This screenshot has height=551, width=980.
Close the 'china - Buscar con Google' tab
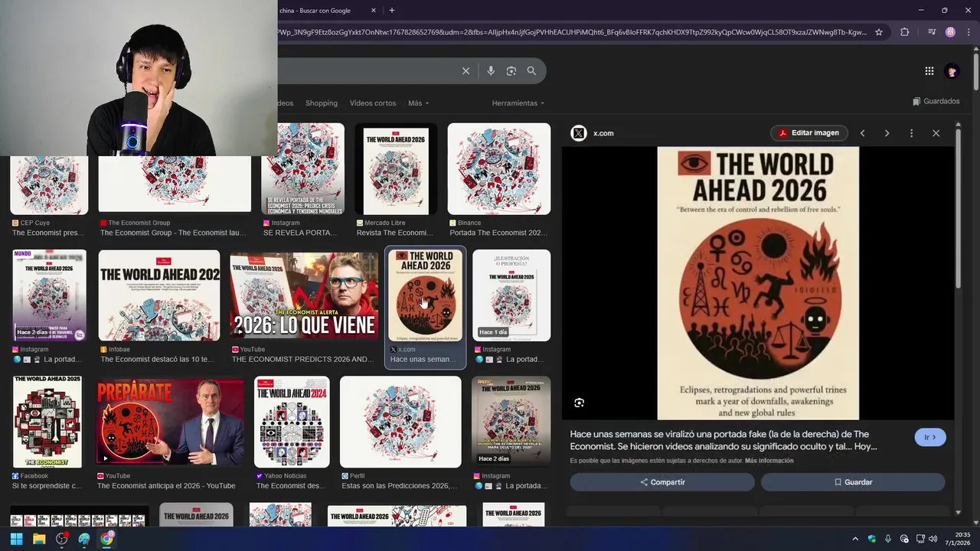click(x=374, y=11)
